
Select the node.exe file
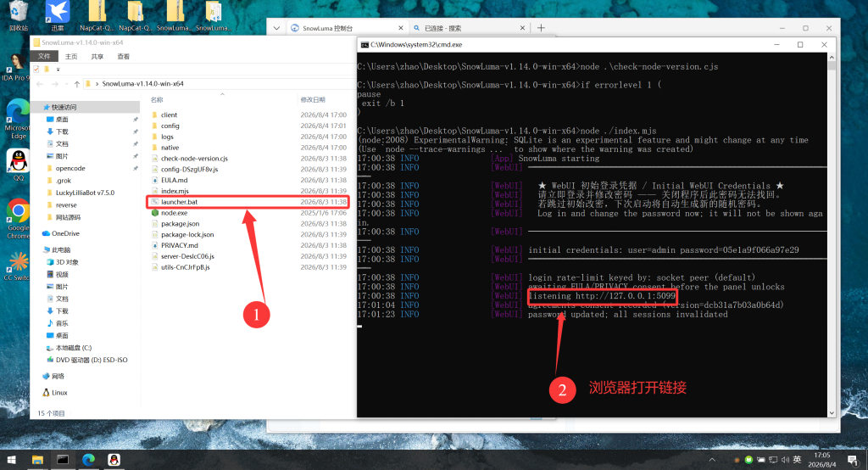tap(174, 213)
